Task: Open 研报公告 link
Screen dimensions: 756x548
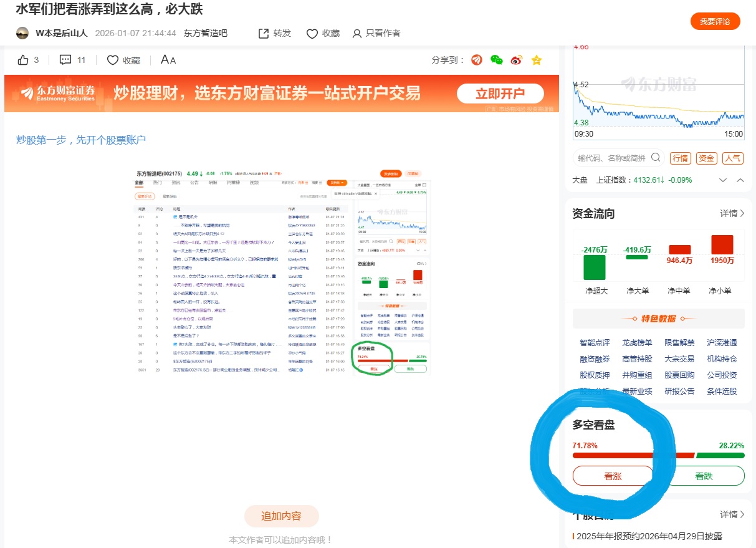Action: (679, 392)
